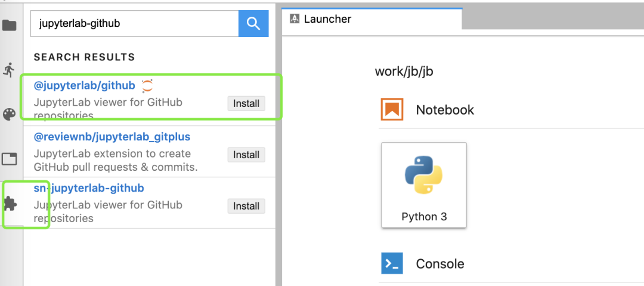Click the orange Notebook section icon
This screenshot has width=644, height=286.
coord(392,109)
